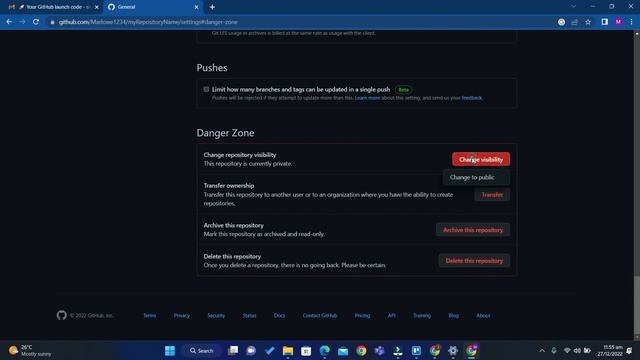This screenshot has height=360, width=640.
Task: Open the browser side panel icon
Action: pyautogui.click(x=604, y=22)
